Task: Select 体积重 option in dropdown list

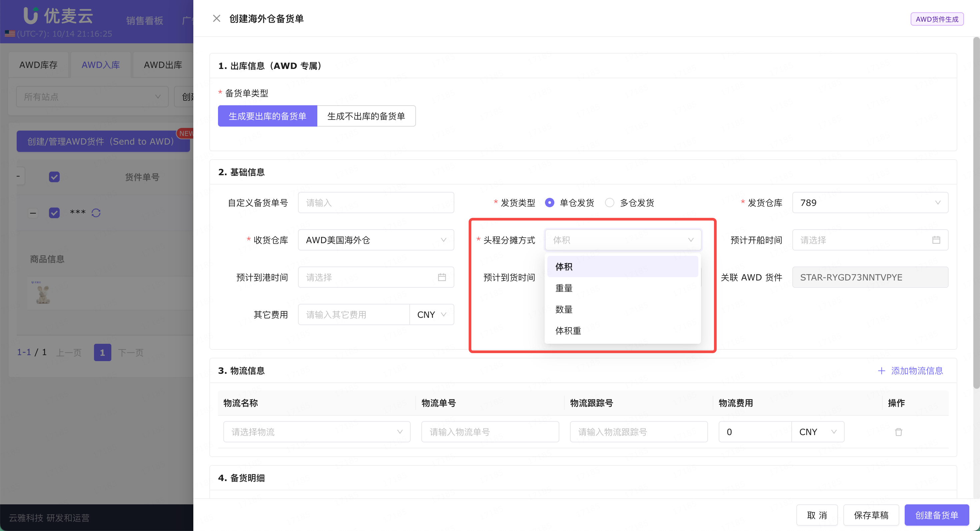Action: pos(622,330)
